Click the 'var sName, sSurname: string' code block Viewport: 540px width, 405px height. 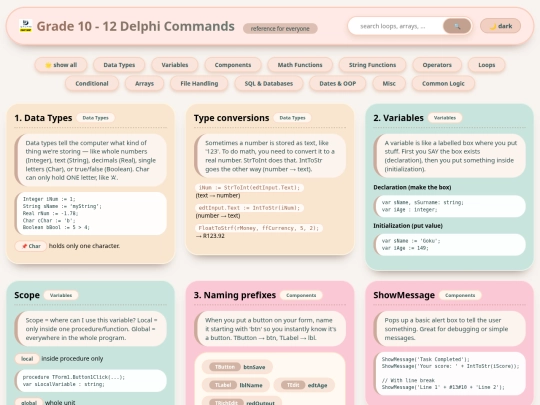click(450, 206)
